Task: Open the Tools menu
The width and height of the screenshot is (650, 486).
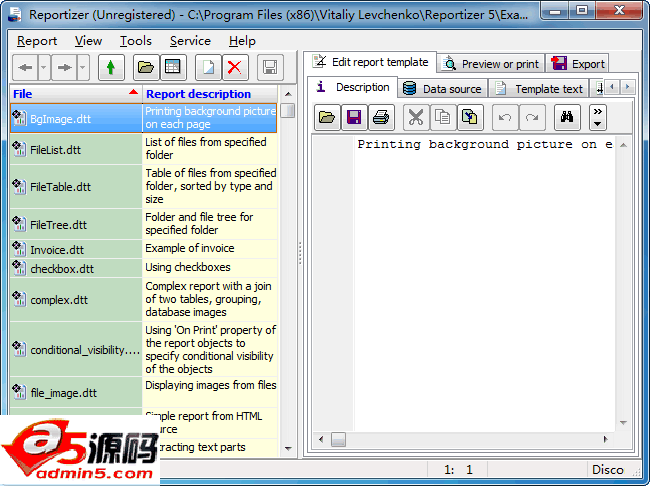Action: (136, 41)
